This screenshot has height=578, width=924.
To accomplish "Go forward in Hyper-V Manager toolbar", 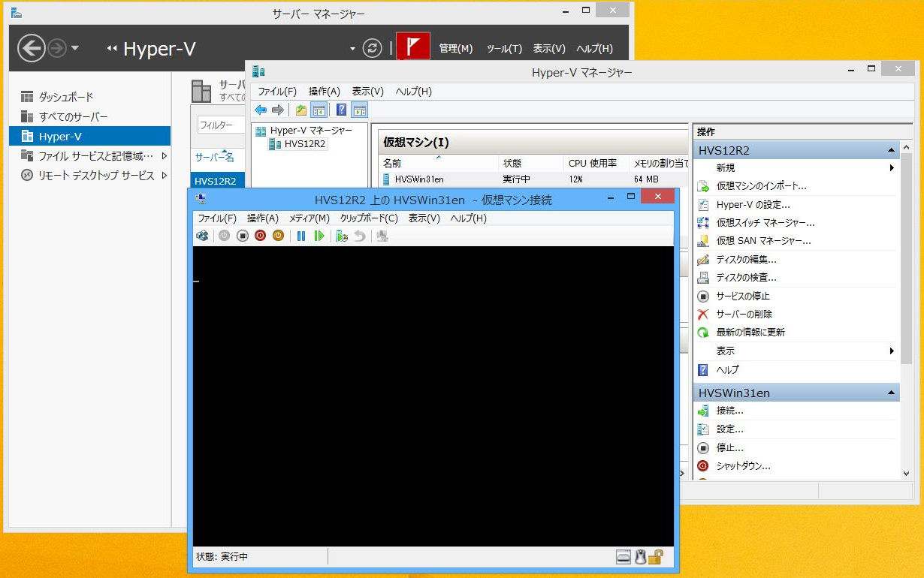I will [x=278, y=110].
